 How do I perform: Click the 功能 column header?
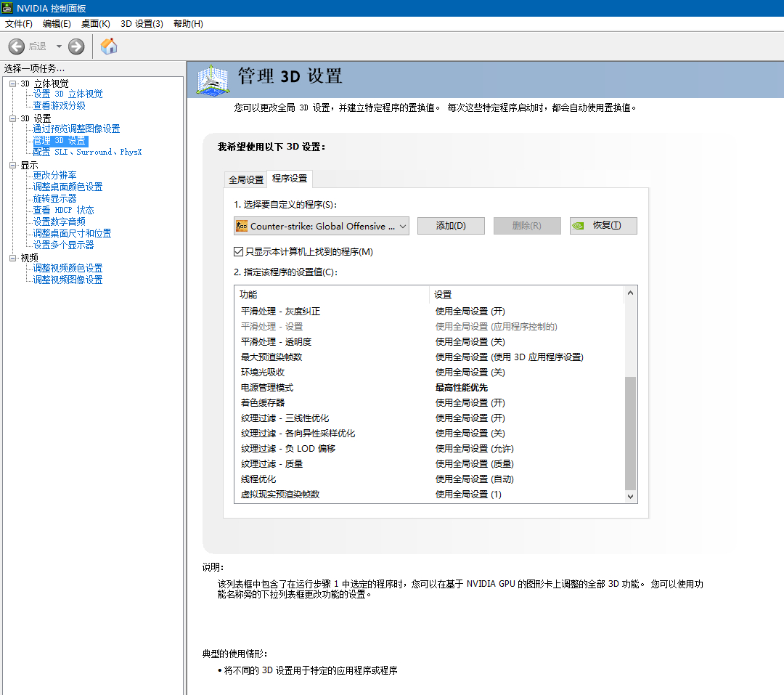[x=332, y=295]
